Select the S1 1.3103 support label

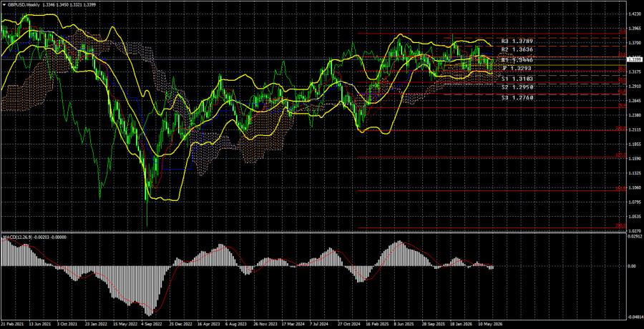pyautogui.click(x=516, y=78)
